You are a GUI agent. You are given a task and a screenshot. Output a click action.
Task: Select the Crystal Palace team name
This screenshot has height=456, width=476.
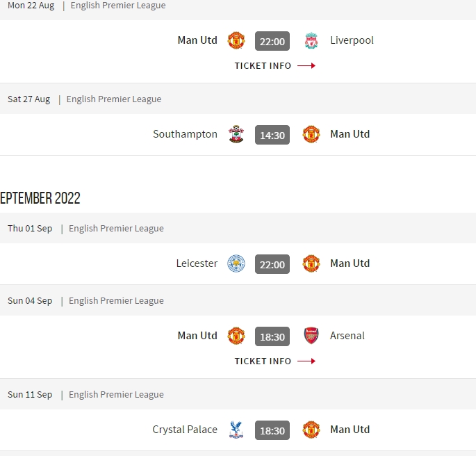(x=185, y=430)
